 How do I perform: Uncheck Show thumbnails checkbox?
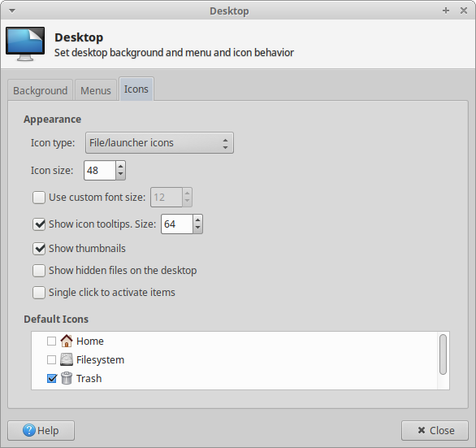39,249
